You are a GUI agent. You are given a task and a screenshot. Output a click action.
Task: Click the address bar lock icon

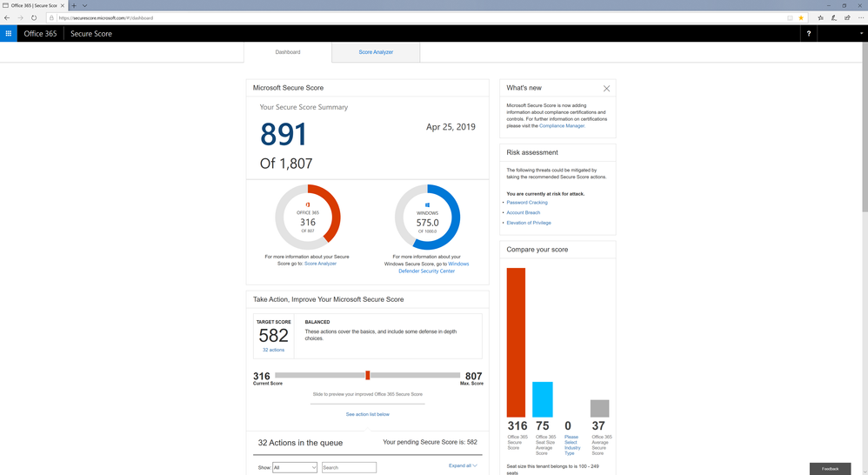(51, 17)
